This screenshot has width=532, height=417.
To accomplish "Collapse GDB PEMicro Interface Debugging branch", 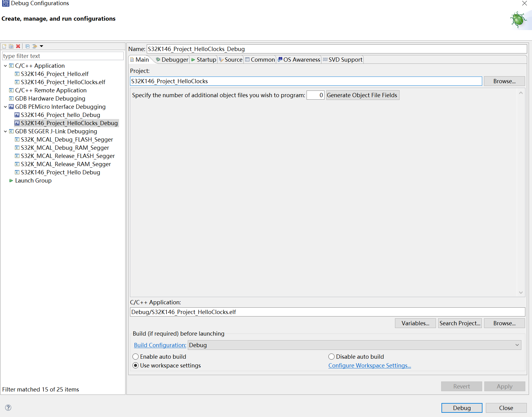I will pyautogui.click(x=5, y=107).
